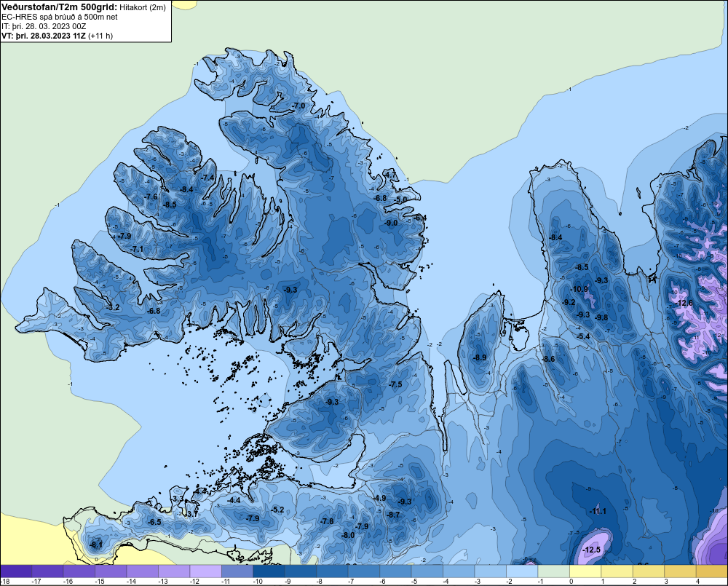Select pale green legend swatch between -1 and 0

tap(553, 571)
